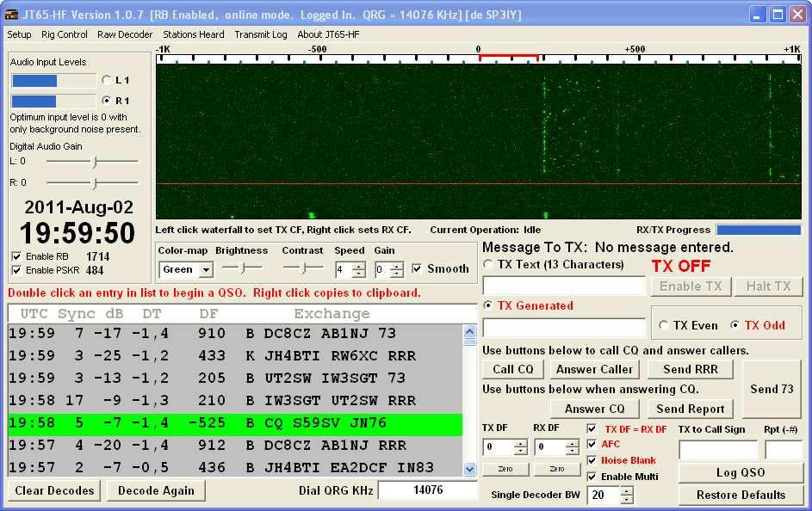Screen dimensions: 812x511
Task: Decrease the RX DF value
Action: click(x=573, y=451)
